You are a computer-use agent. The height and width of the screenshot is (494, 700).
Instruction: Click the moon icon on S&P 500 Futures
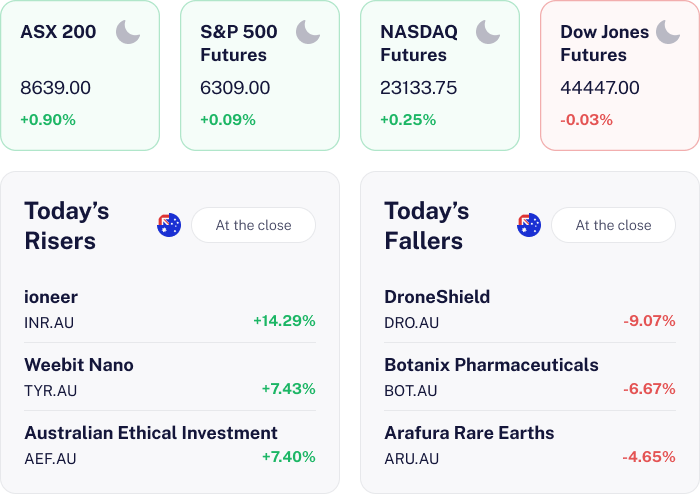[x=308, y=32]
